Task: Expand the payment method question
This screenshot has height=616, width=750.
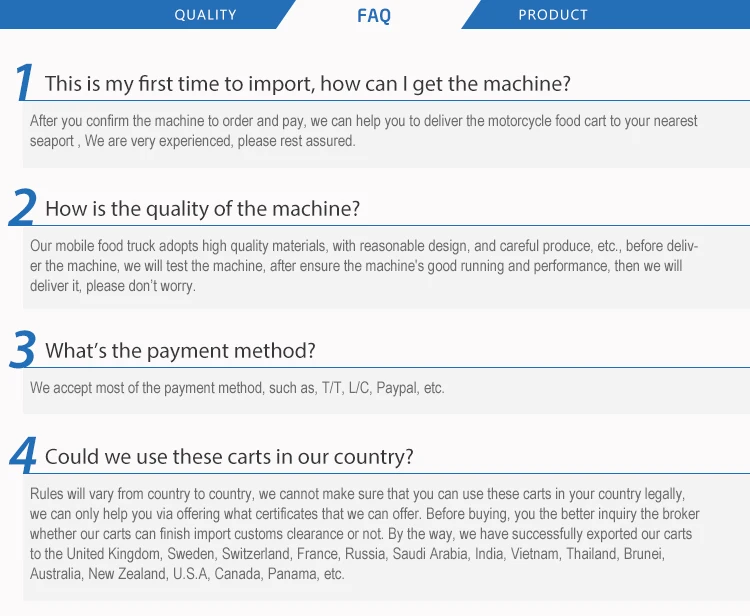Action: click(x=180, y=351)
